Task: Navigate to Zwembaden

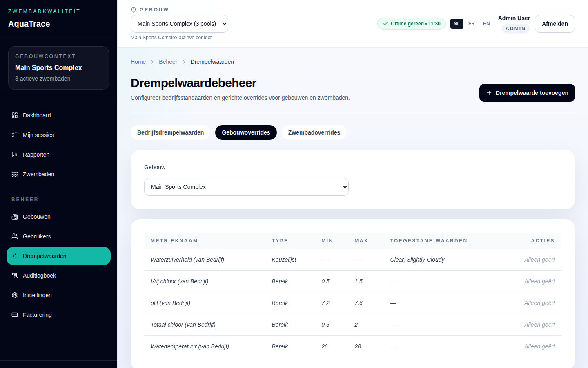Action: coord(58,174)
